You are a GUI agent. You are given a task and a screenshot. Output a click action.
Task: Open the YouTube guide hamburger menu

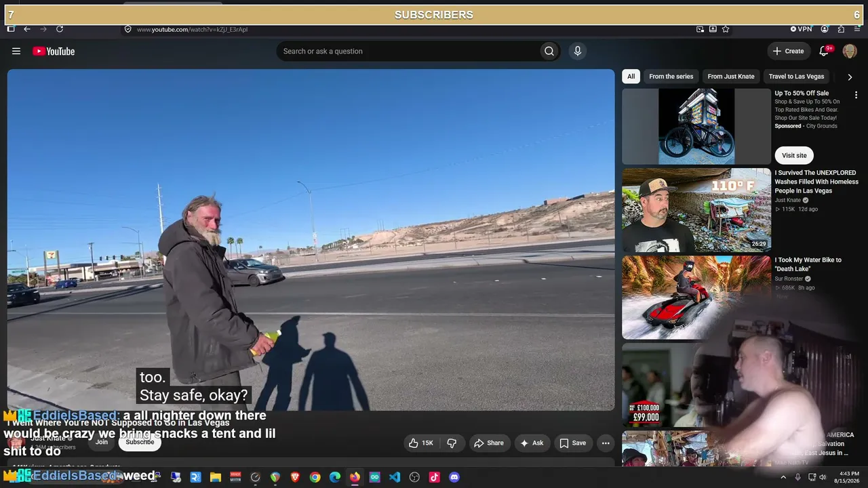click(16, 52)
